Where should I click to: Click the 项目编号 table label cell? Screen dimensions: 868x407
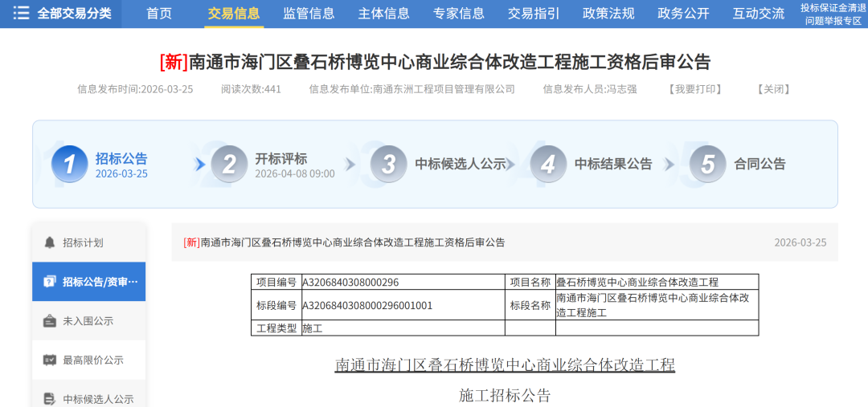(x=276, y=282)
